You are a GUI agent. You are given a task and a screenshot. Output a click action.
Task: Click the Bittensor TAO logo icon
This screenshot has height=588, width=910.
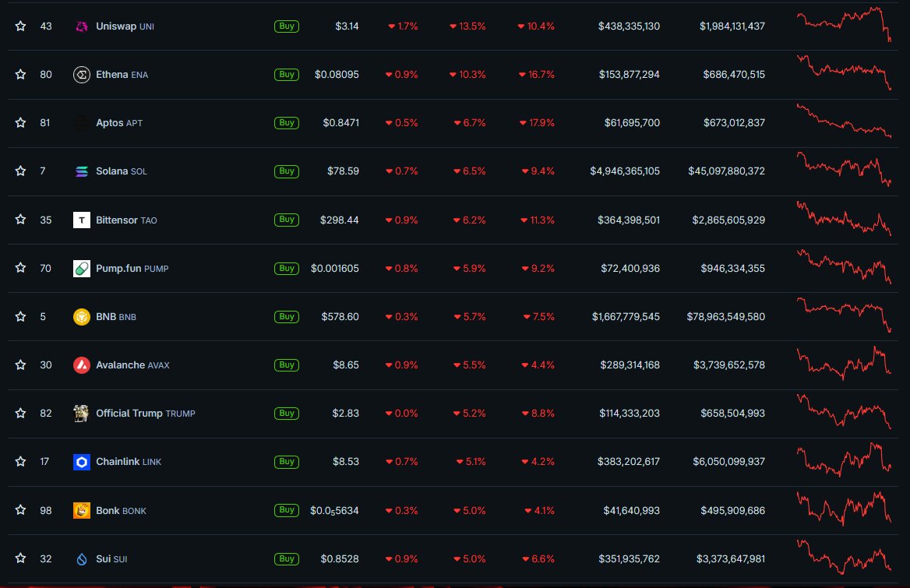tap(82, 220)
